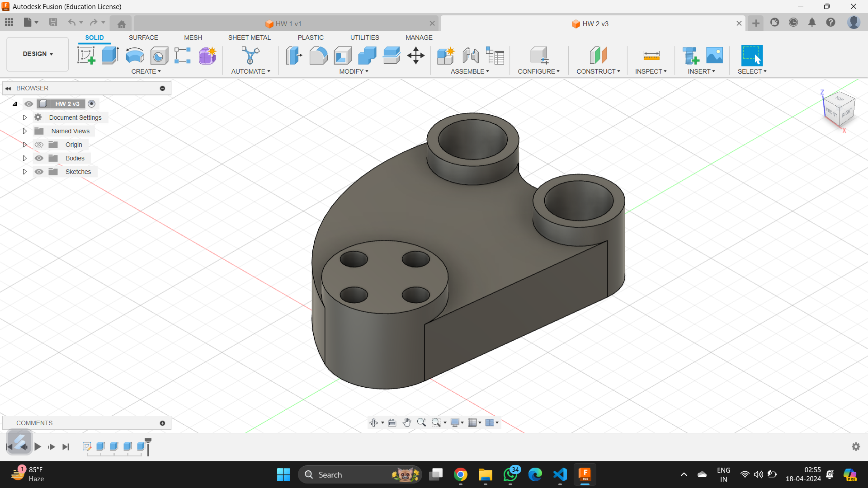This screenshot has height=488, width=868.
Task: Expand the Bodies folder
Action: point(25,158)
